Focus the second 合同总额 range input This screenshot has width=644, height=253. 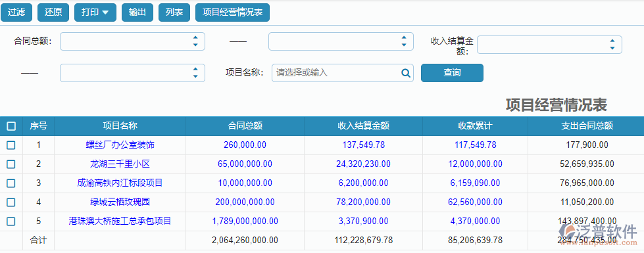tap(341, 41)
